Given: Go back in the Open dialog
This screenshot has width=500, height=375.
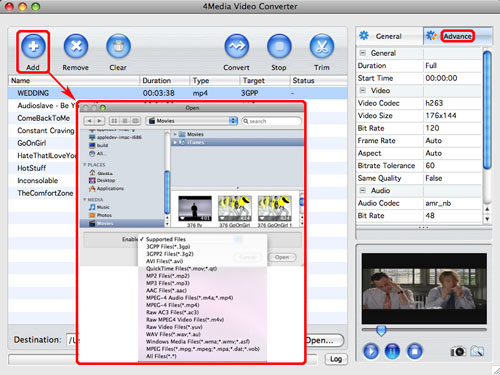Looking at the screenshot, I should [89, 121].
